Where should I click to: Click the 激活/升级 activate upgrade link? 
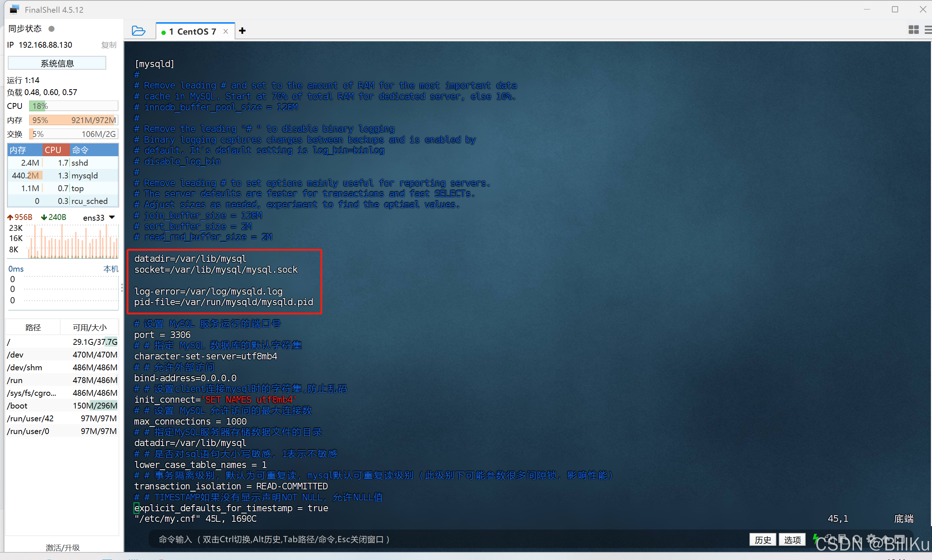coord(63,547)
